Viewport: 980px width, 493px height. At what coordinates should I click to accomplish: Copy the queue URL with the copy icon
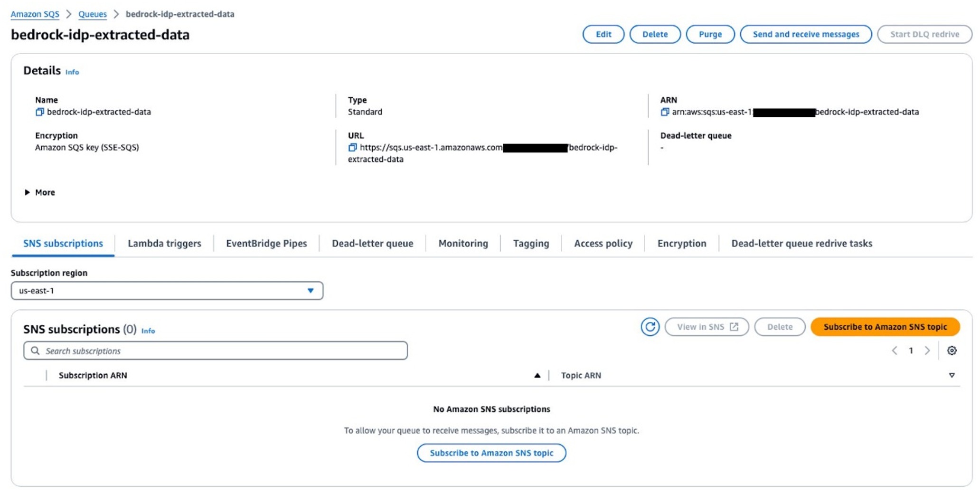(352, 148)
